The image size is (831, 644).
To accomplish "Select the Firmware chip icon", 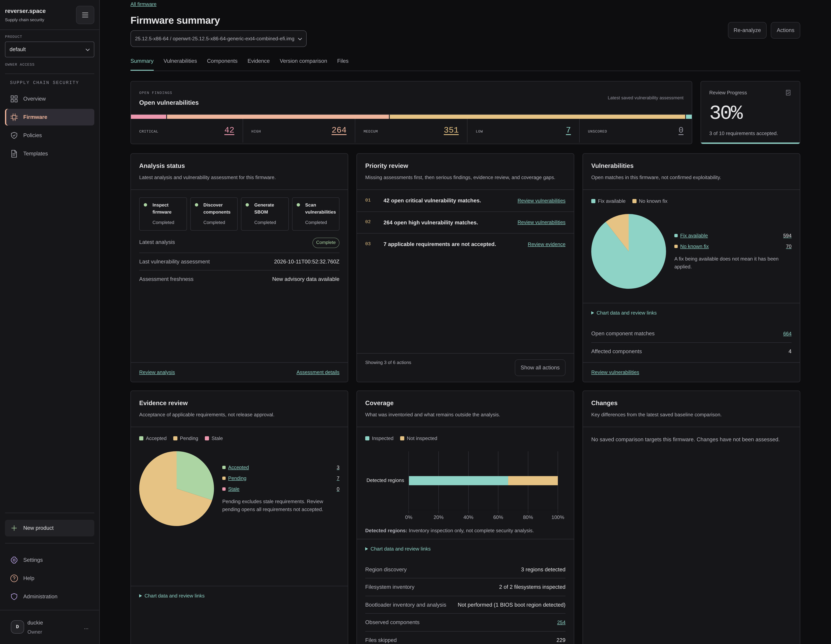I will 14,117.
